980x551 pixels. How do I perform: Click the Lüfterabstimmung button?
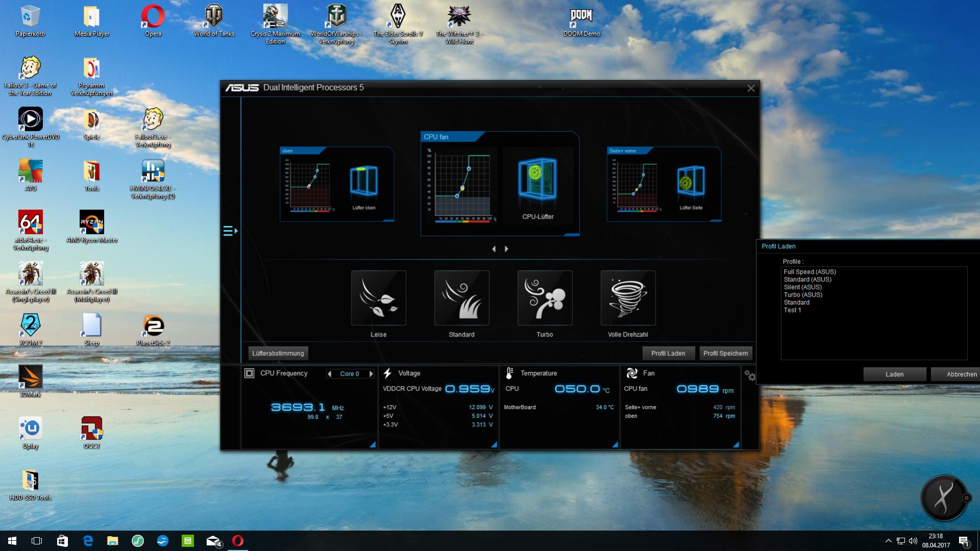[x=278, y=353]
